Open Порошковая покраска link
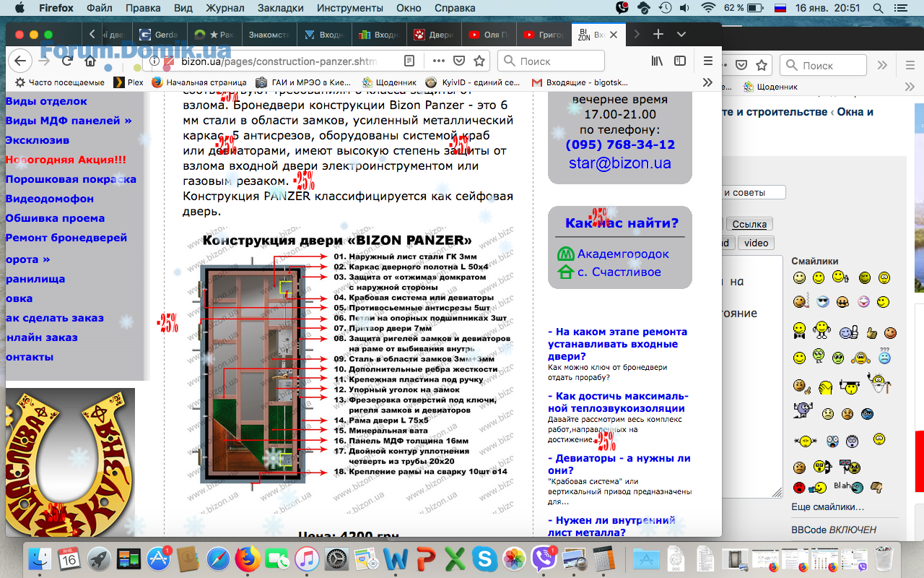Viewport: 924px width, 578px height. click(x=71, y=179)
